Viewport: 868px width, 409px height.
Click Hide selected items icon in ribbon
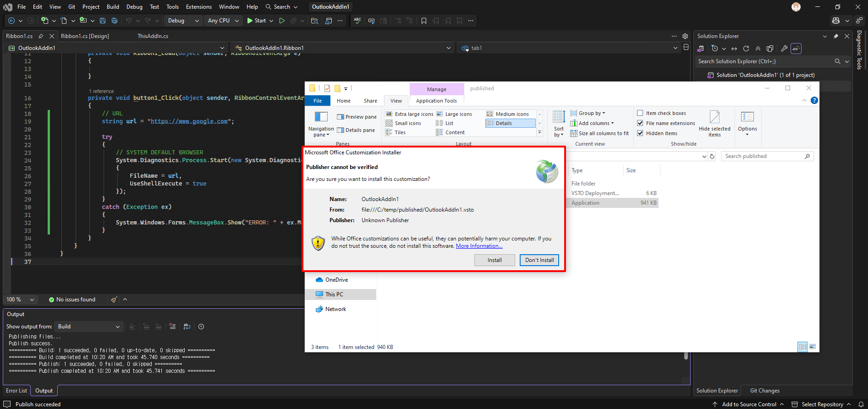pos(714,117)
